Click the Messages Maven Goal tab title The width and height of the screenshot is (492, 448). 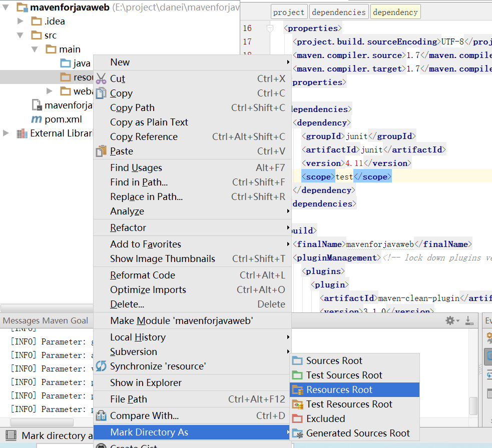click(x=46, y=320)
